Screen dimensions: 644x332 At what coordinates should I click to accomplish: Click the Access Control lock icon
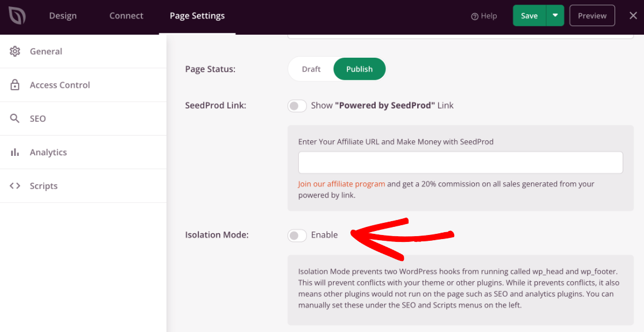15,85
